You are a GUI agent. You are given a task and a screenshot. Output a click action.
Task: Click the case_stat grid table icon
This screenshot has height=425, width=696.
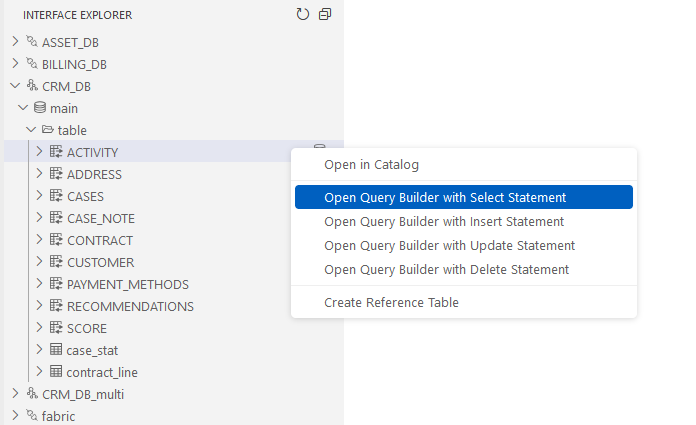[x=56, y=350]
